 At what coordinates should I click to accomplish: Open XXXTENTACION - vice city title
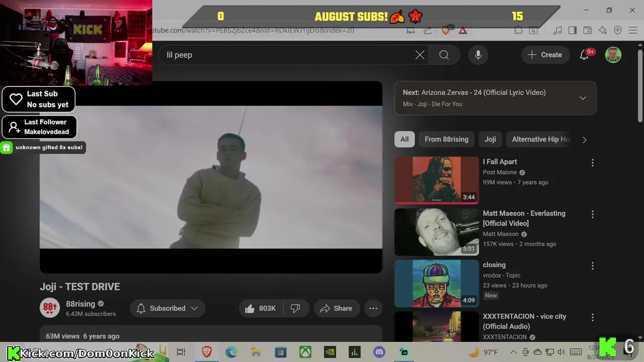[x=524, y=321]
